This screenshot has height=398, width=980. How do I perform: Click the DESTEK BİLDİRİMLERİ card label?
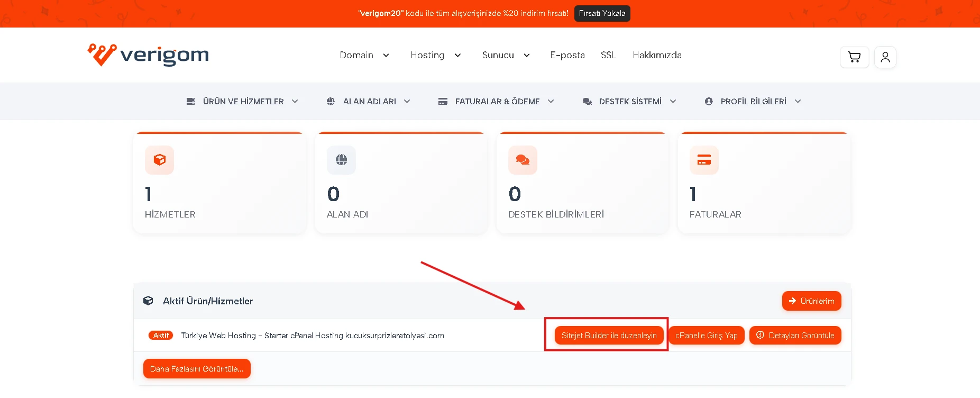pos(556,214)
